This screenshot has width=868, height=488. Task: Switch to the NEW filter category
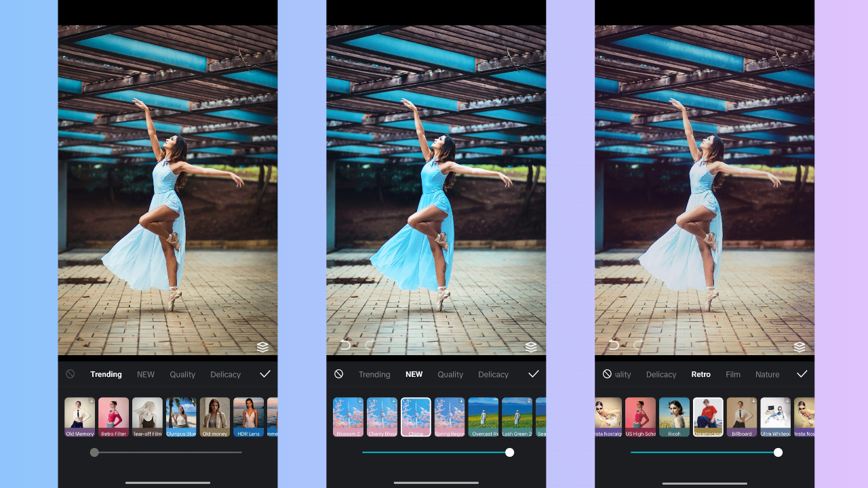[414, 373]
